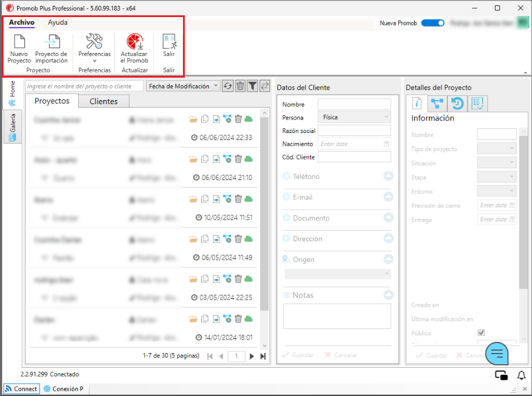532x396 pixels.
Task: Go to the next page of projects
Action: click(252, 357)
